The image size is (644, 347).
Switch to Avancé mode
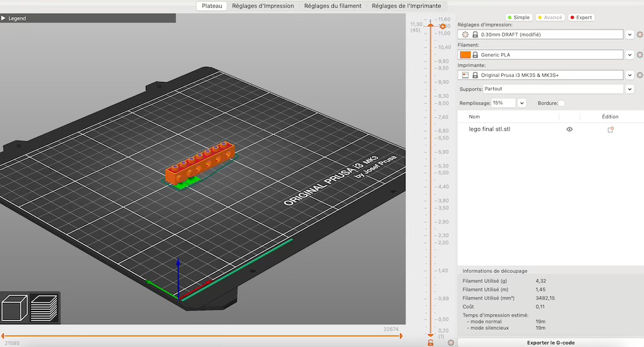550,17
